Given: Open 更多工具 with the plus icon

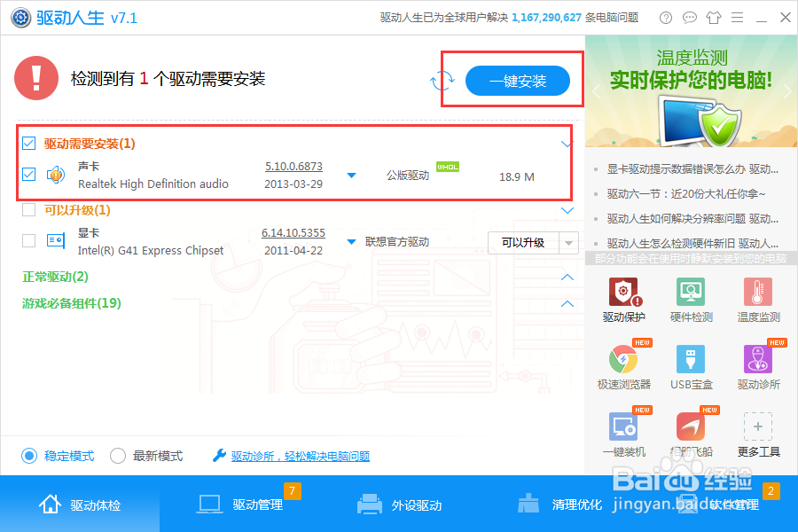Looking at the screenshot, I should coord(758,427).
